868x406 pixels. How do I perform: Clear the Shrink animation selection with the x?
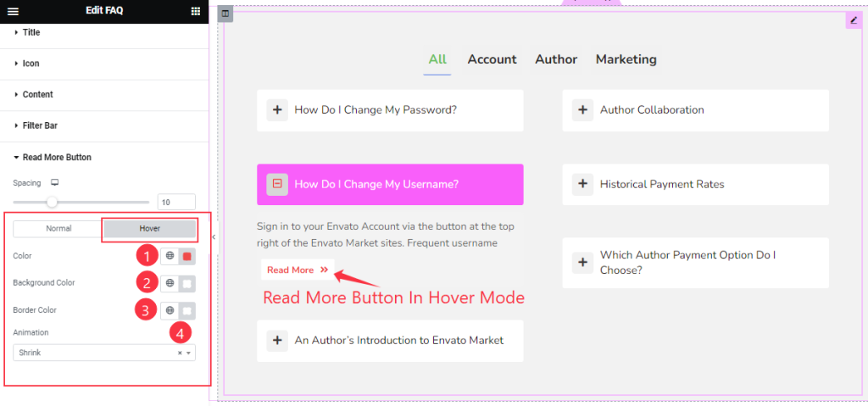click(x=180, y=353)
